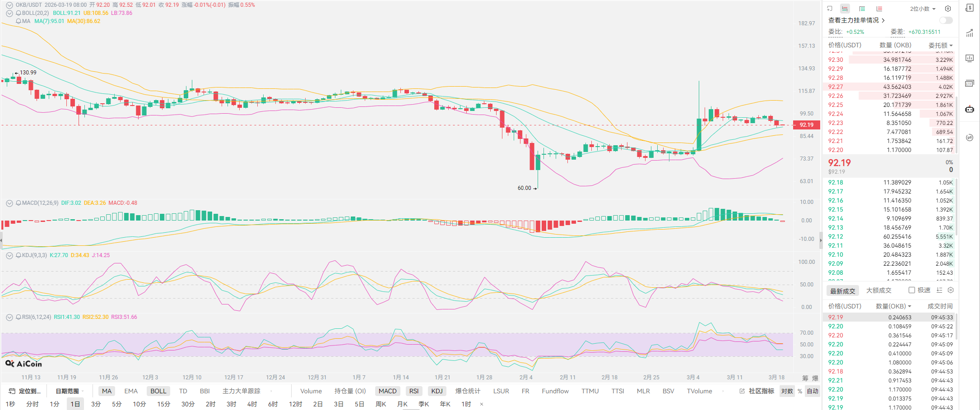The image size is (980, 410).
Task: Click the 92.19 current price tag on axis
Action: 806,125
